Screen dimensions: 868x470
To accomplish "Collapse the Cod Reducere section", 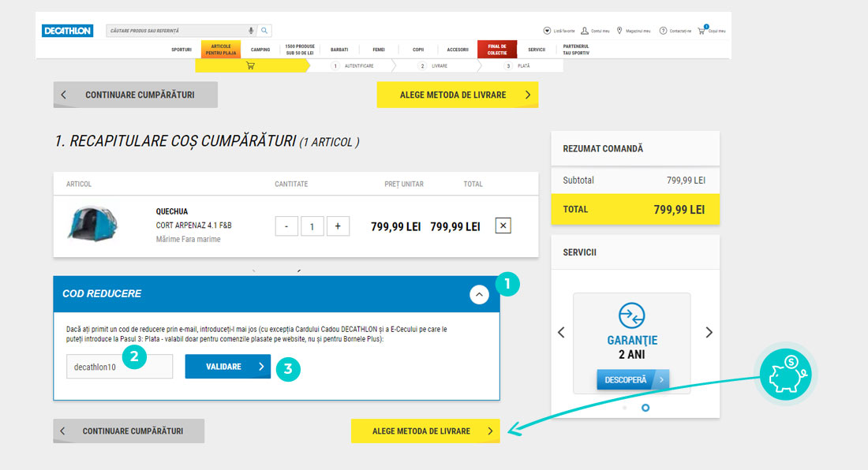I will point(480,295).
